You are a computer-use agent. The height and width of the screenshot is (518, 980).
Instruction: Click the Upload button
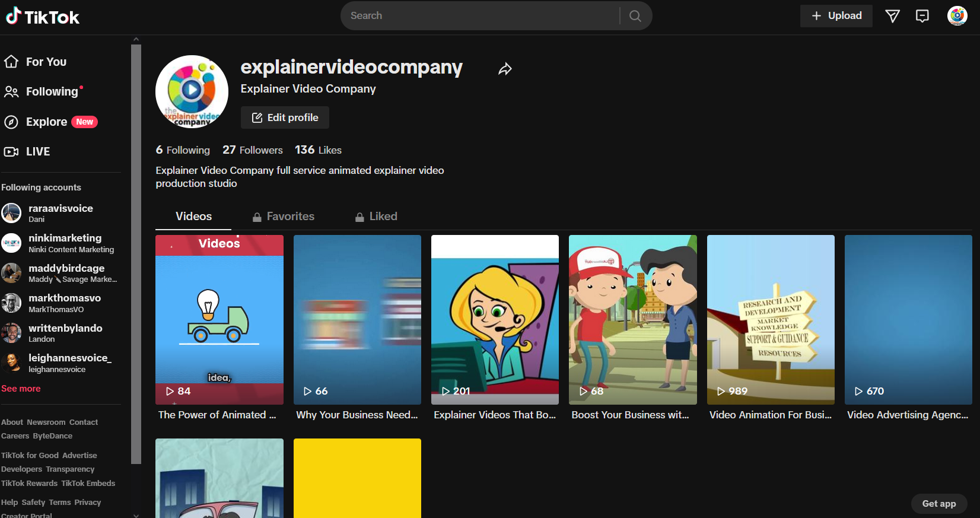pos(836,16)
